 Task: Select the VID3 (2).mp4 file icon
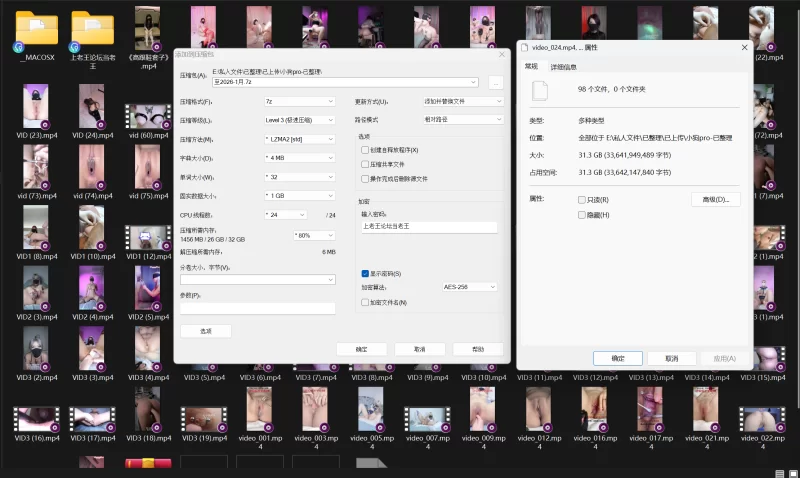pyautogui.click(x=36, y=349)
